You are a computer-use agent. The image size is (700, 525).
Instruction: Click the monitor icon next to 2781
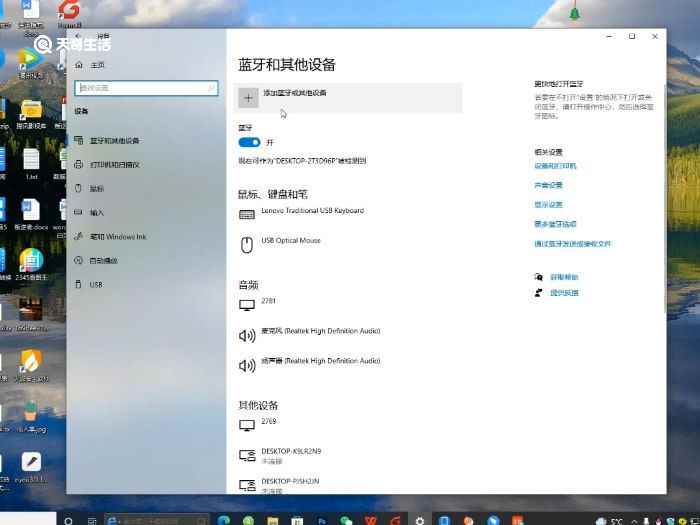247,305
